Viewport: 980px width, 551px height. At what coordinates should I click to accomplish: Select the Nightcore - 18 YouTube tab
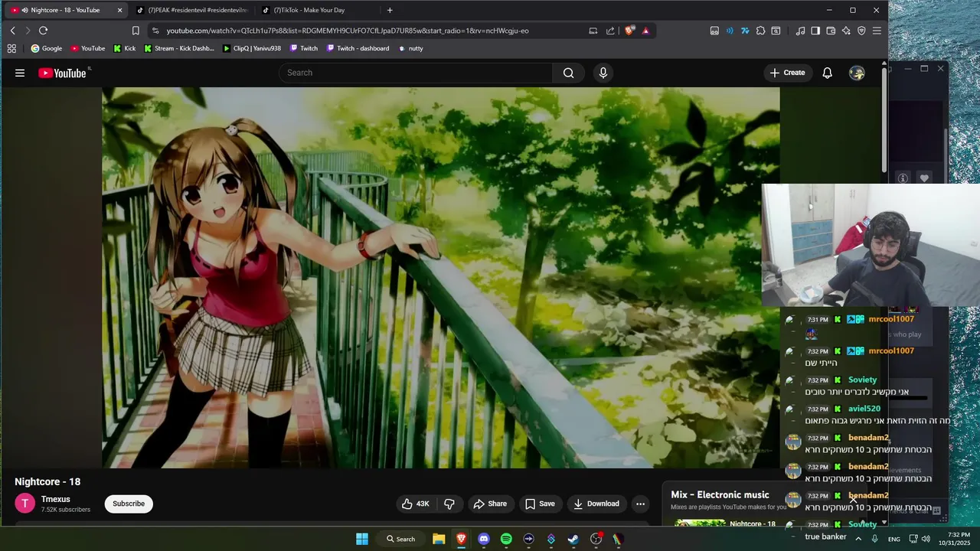pos(64,10)
